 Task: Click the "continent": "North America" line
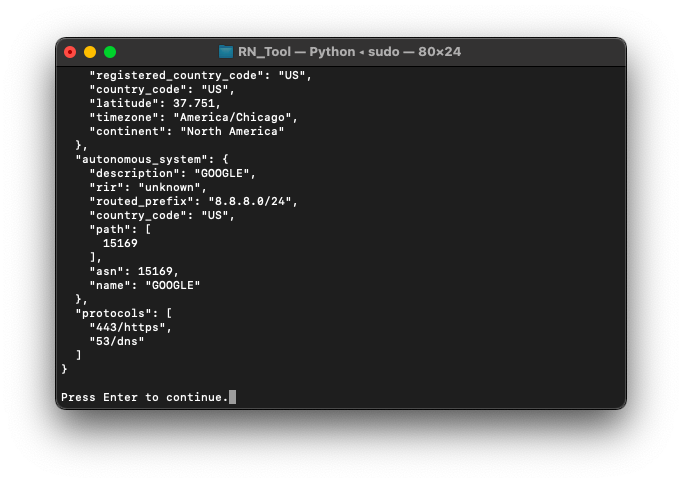(x=187, y=131)
